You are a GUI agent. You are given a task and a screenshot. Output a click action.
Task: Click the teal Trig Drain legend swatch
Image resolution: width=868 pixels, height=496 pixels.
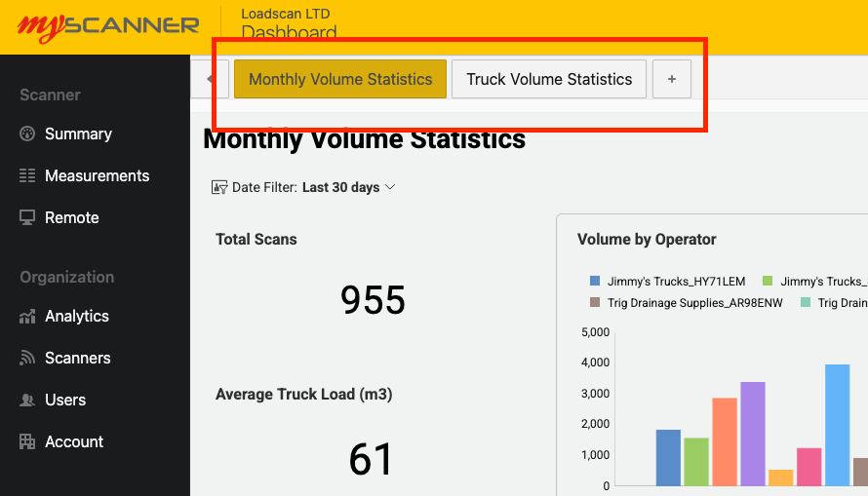806,302
